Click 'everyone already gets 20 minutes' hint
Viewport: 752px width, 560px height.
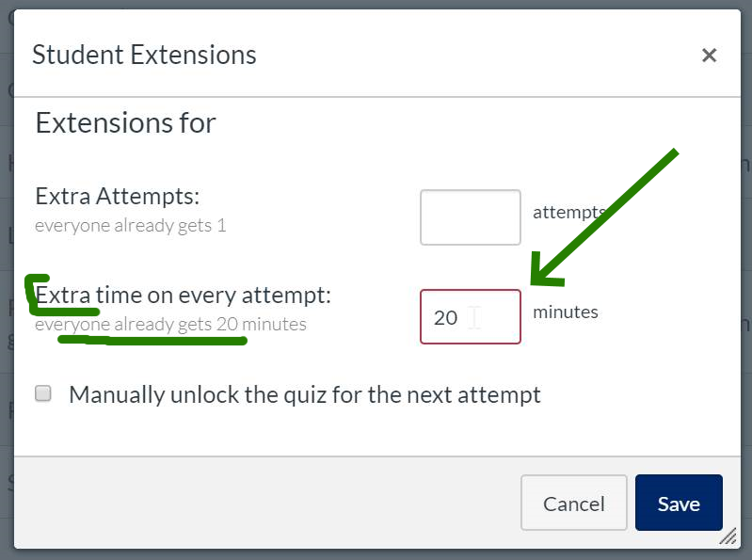click(170, 326)
